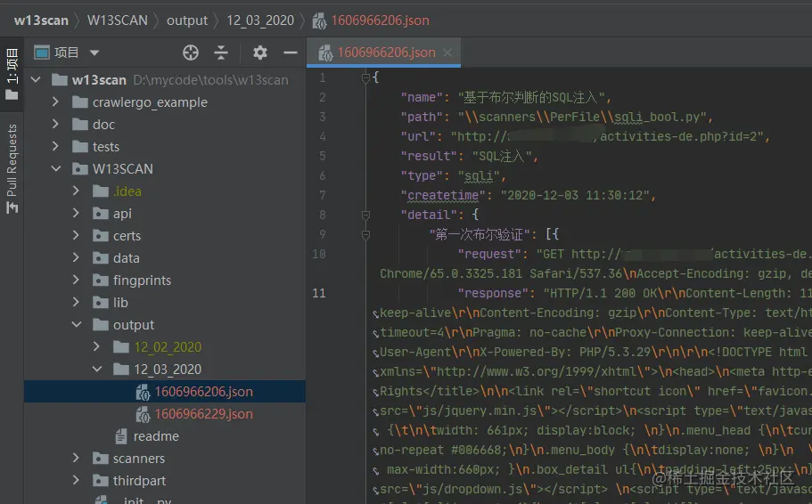Expand the scanners folder
Image resolution: width=812 pixels, height=504 pixels.
[76, 458]
